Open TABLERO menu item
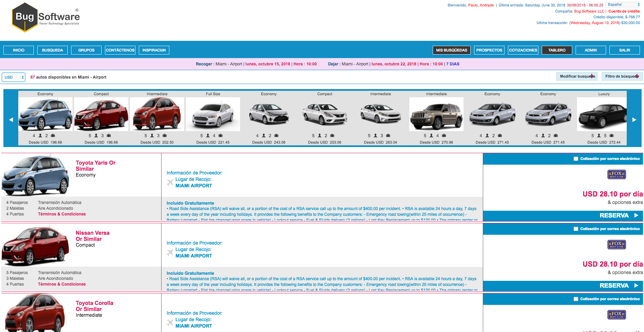The image size is (644, 332). coord(557,50)
